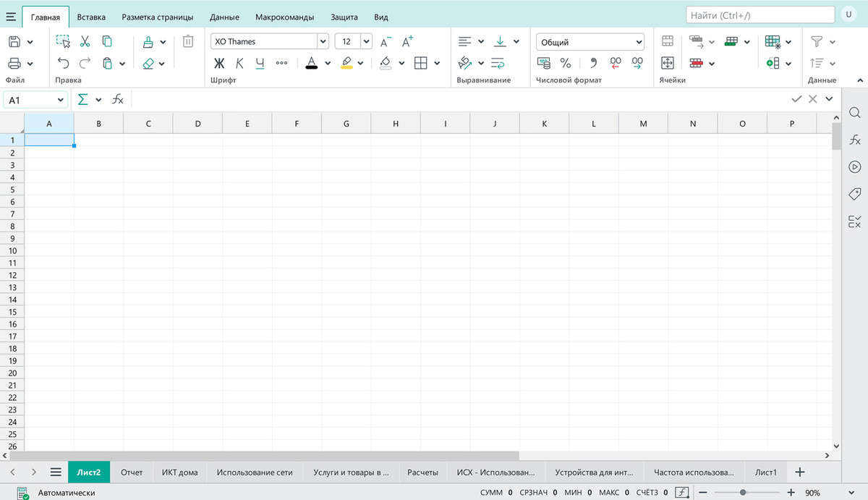Toggle bold Ж formatting

219,63
